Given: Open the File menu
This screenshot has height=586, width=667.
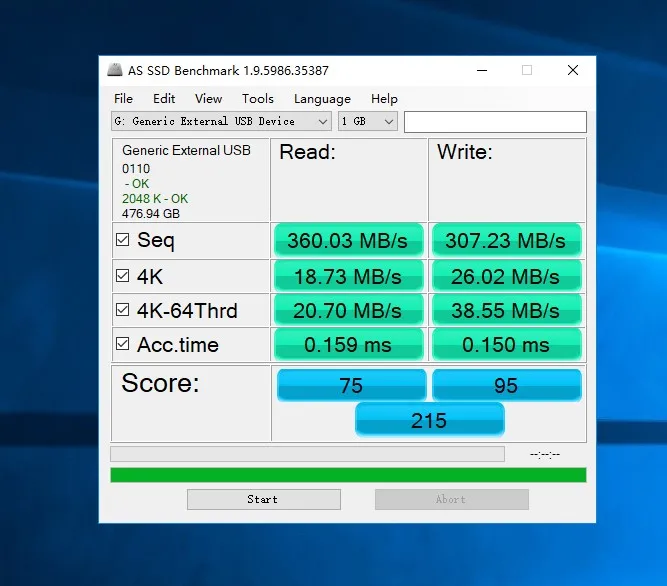Looking at the screenshot, I should pos(123,99).
